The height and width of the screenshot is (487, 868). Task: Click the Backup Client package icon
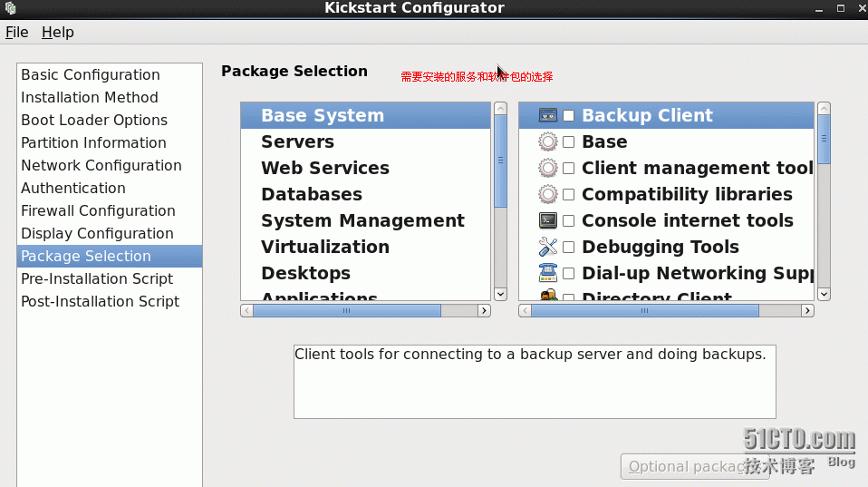coord(547,115)
